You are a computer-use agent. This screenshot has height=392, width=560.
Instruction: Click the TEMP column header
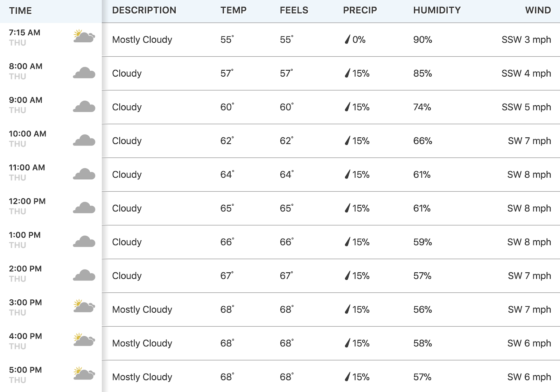click(233, 10)
